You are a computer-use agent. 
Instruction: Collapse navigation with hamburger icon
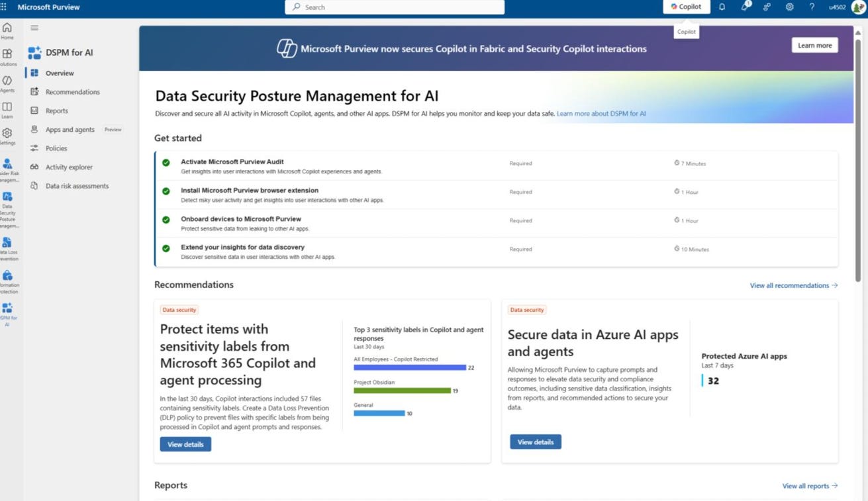click(34, 28)
